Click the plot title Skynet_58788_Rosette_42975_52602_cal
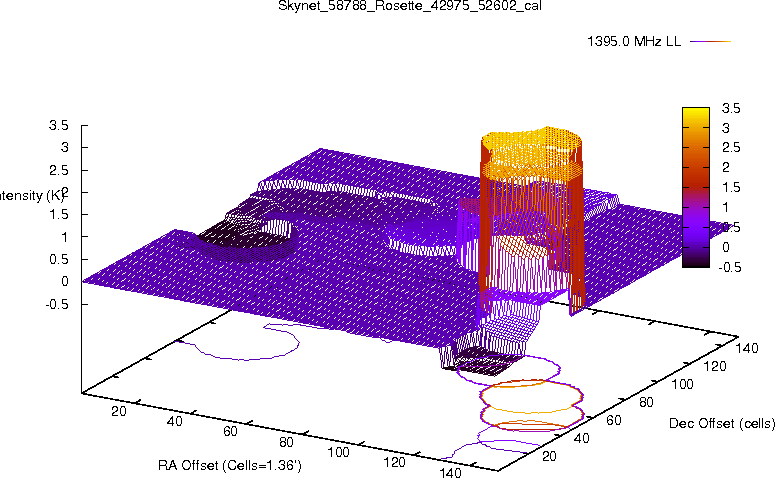Image resolution: width=775 pixels, height=478 pixels. (x=410, y=5)
